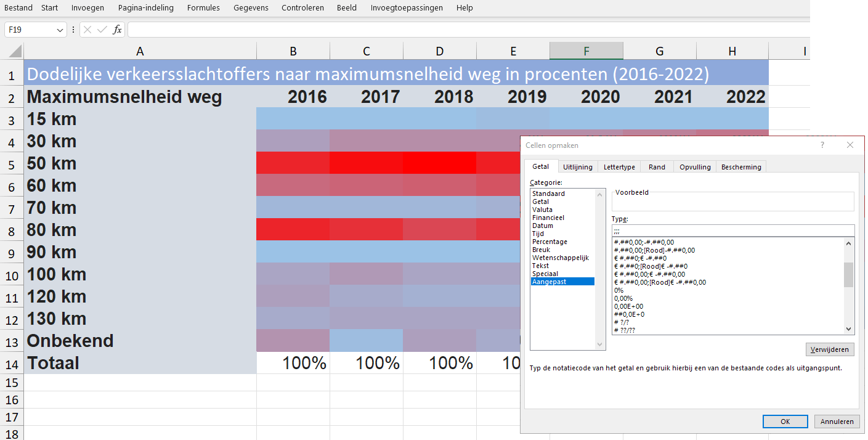
Task: Click the formula bar cancel X icon
Action: pos(88,30)
